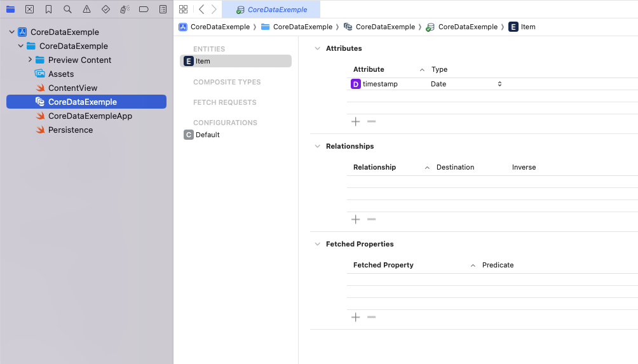Click the ENTITIES section header
Viewport: 638px width, 364px height.
209,49
